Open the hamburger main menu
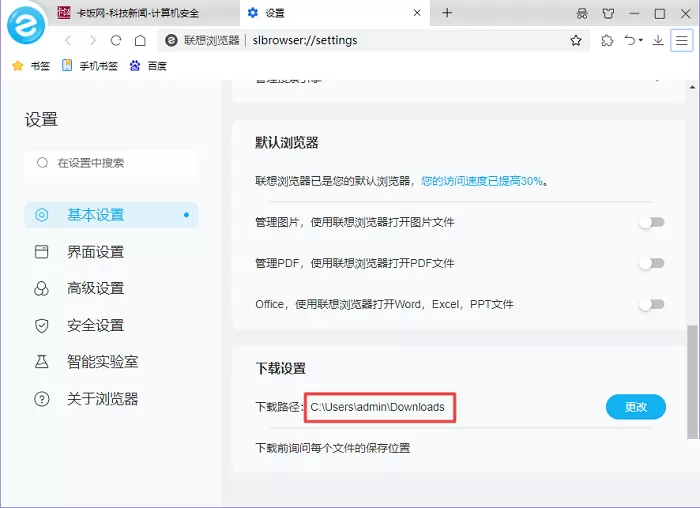Viewport: 700px width, 508px height. click(x=682, y=41)
